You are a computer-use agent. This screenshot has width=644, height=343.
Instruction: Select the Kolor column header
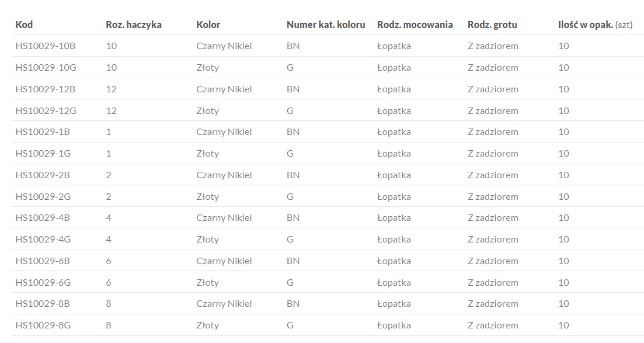pos(208,25)
